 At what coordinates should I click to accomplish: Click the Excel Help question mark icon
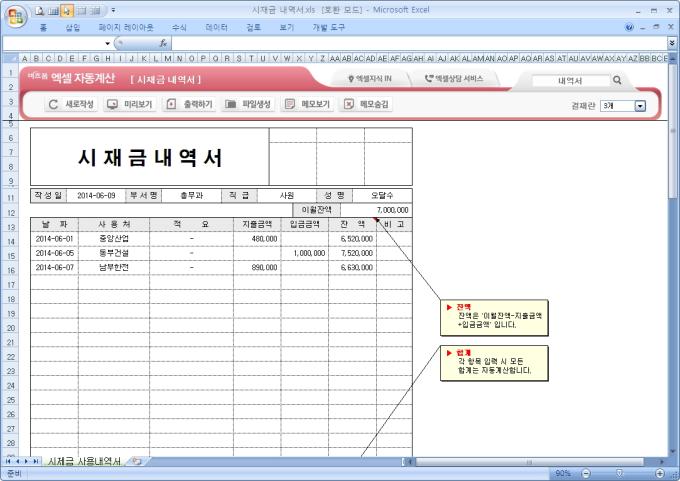pyautogui.click(x=629, y=27)
